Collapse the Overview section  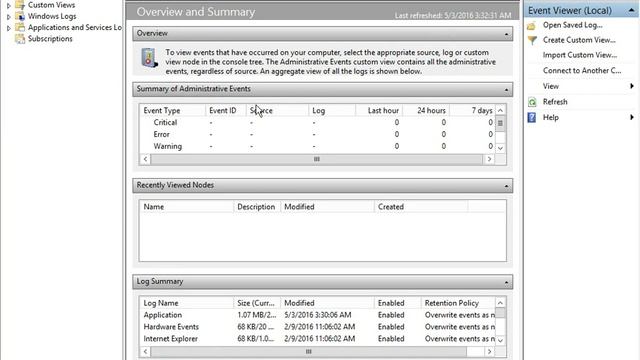click(x=506, y=34)
